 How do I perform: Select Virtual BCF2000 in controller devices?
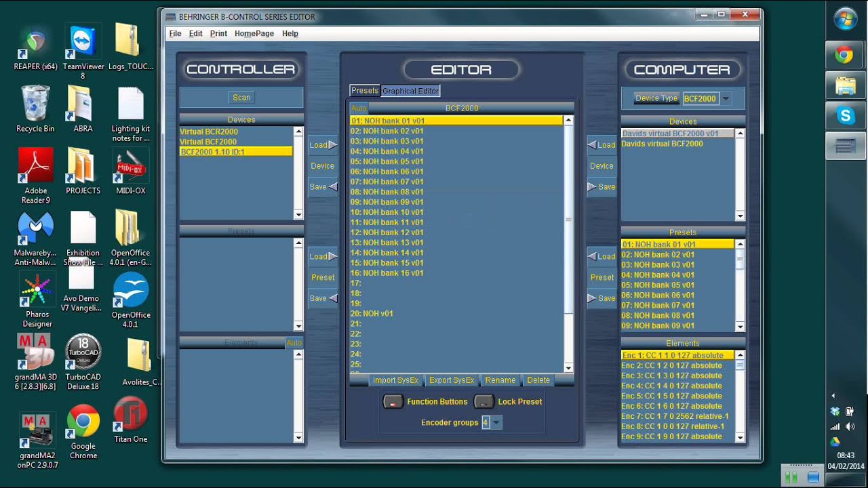(236, 142)
